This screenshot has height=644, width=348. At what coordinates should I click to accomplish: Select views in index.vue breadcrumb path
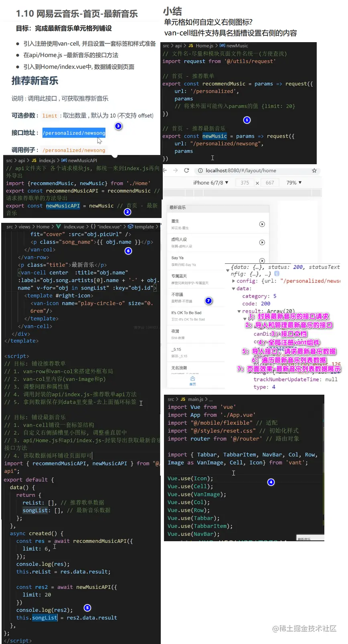[24, 227]
